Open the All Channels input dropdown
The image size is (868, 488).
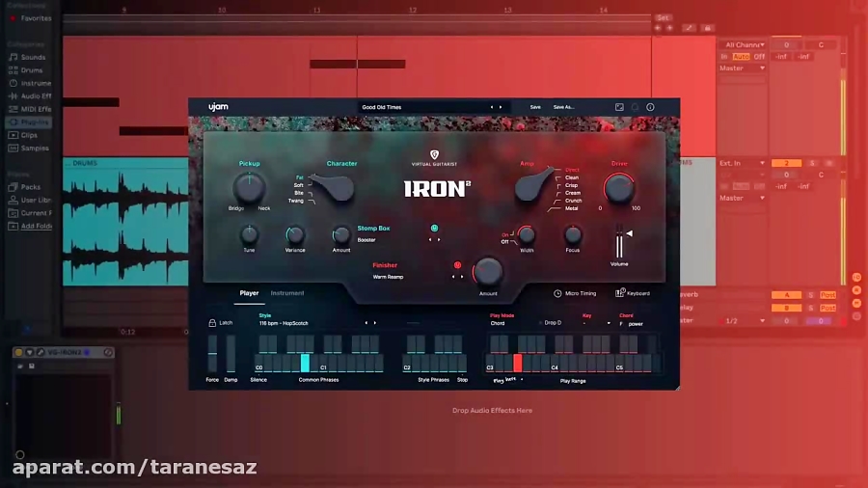(743, 44)
